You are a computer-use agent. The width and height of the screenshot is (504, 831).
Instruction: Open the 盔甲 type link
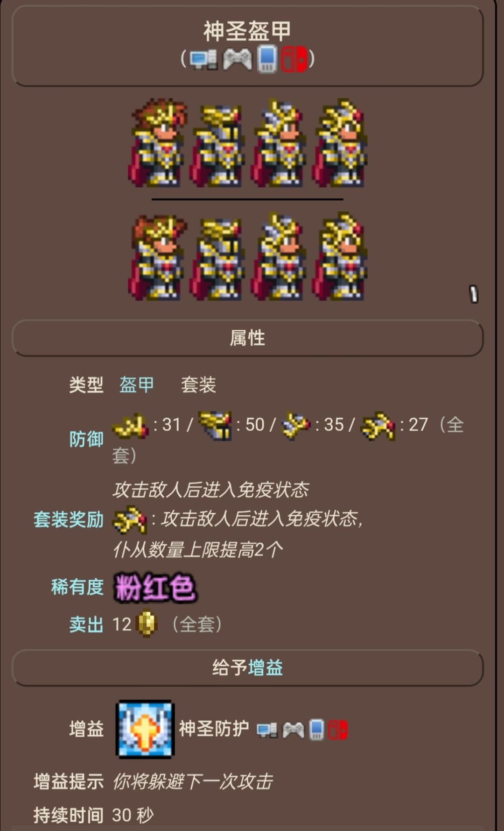(x=136, y=385)
